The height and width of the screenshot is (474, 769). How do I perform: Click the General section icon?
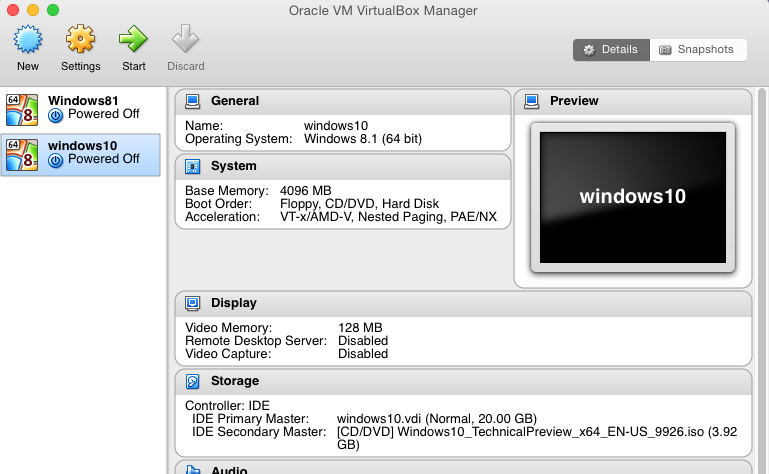pyautogui.click(x=192, y=101)
